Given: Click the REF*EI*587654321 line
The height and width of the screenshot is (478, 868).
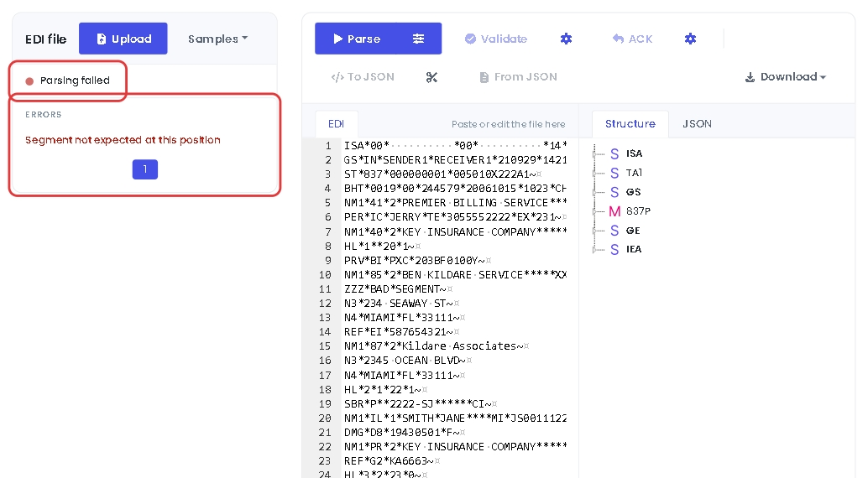Looking at the screenshot, I should (401, 332).
